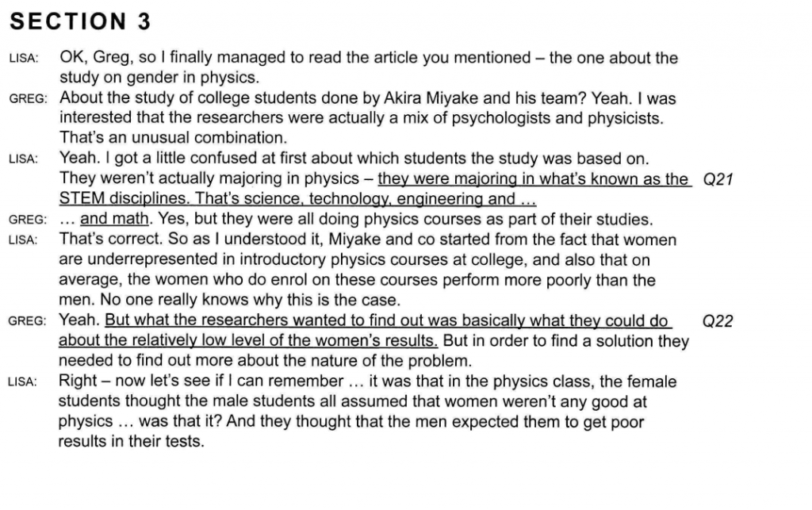Click the Q22 question marker

718,321
